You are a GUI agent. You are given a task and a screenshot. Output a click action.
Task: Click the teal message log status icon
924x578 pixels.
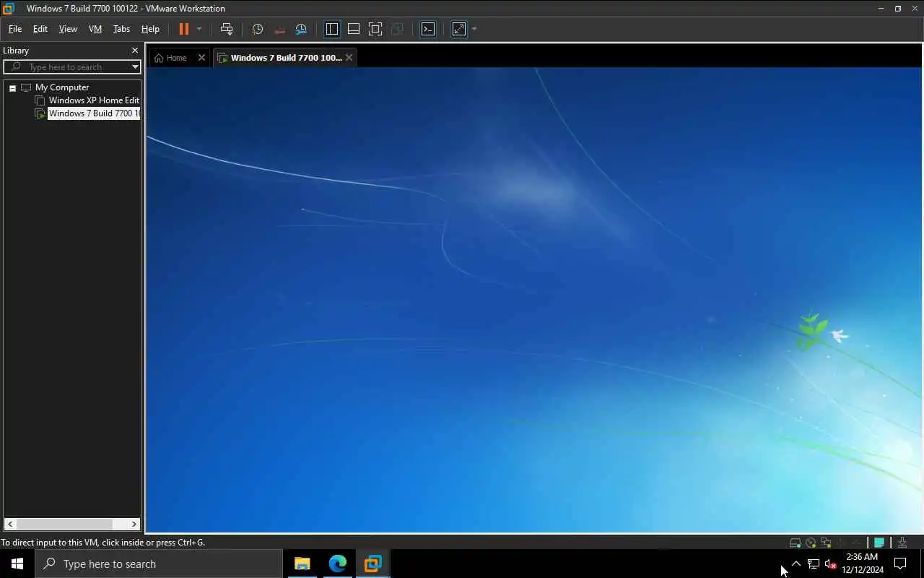879,543
